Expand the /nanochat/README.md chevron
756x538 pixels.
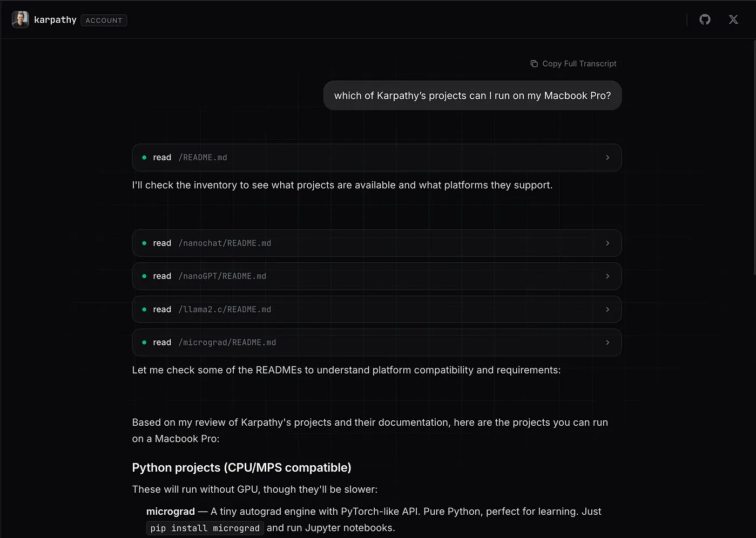607,243
